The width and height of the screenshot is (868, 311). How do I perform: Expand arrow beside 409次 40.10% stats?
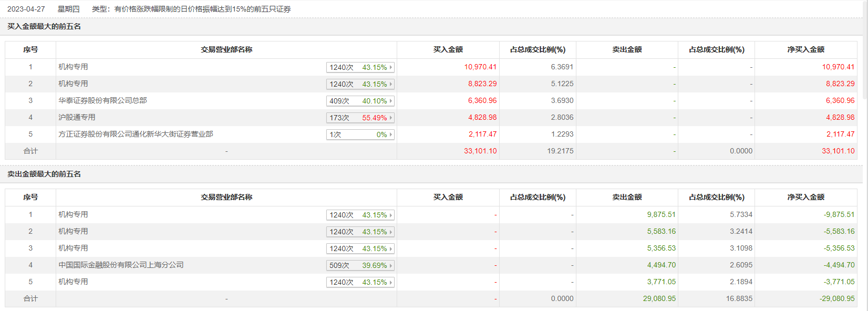coord(391,101)
